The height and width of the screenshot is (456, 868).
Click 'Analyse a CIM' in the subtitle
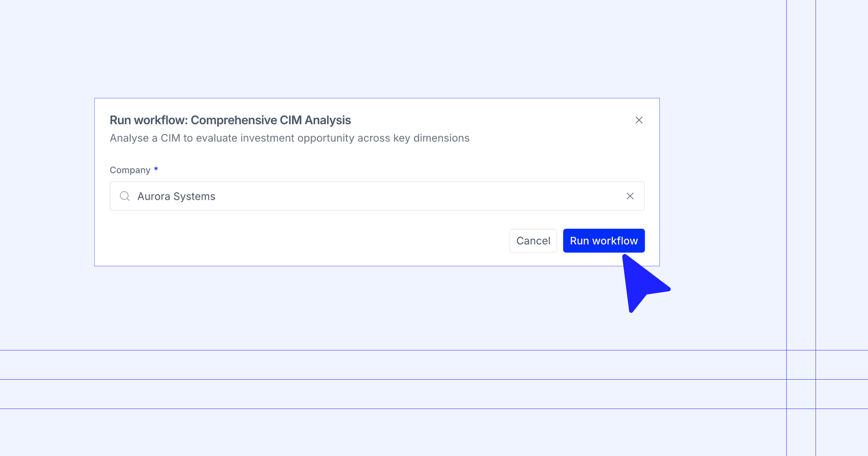tap(145, 138)
